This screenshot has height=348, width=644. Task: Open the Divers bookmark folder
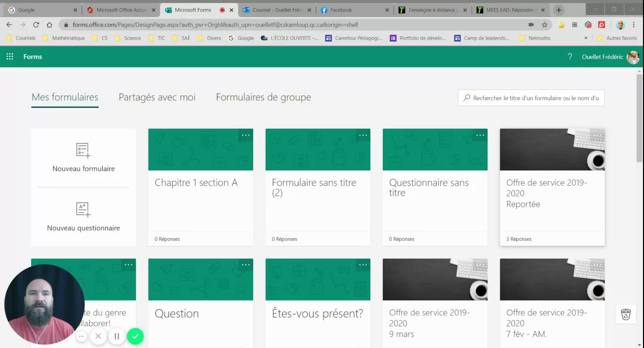(x=209, y=38)
